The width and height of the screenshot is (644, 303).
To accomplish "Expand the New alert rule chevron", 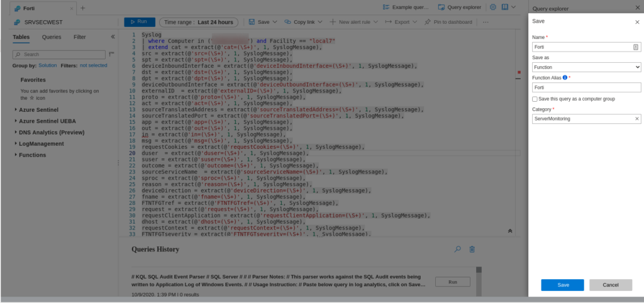I will [x=375, y=22].
